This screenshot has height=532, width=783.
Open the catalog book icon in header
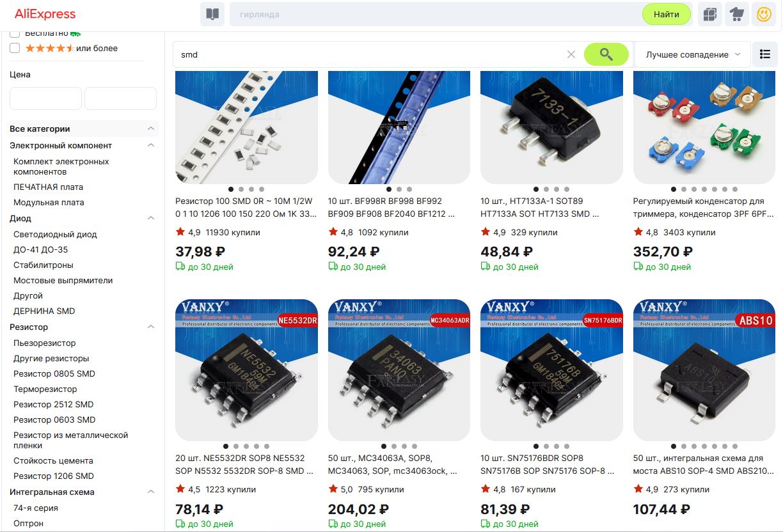point(212,14)
